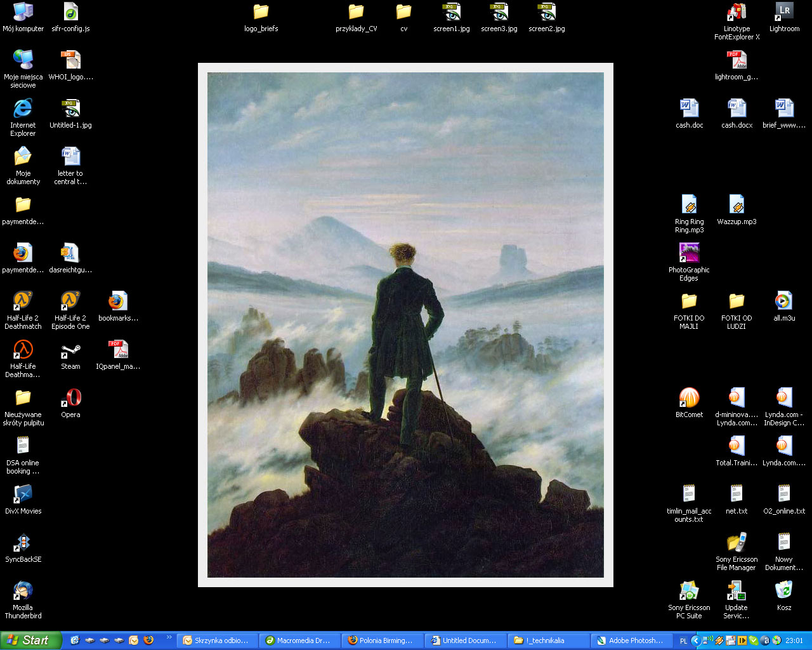Open the logo_briefs folder

coord(261,13)
